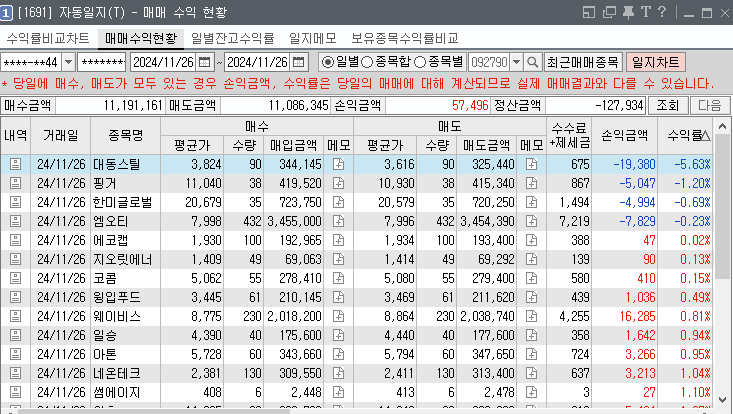This screenshot has height=414, width=733.
Task: Add sell memo for 웨이비스
Action: (x=532, y=316)
